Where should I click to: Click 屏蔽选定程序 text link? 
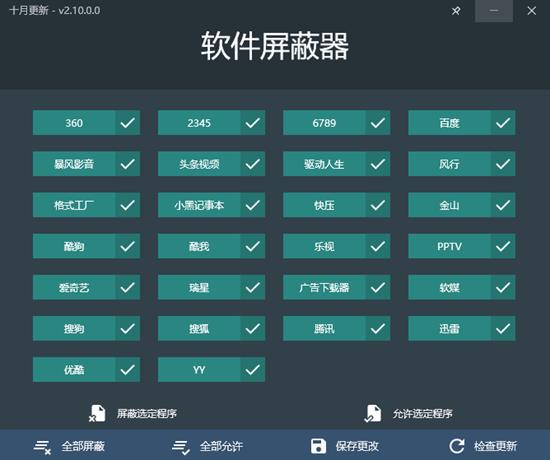(147, 414)
